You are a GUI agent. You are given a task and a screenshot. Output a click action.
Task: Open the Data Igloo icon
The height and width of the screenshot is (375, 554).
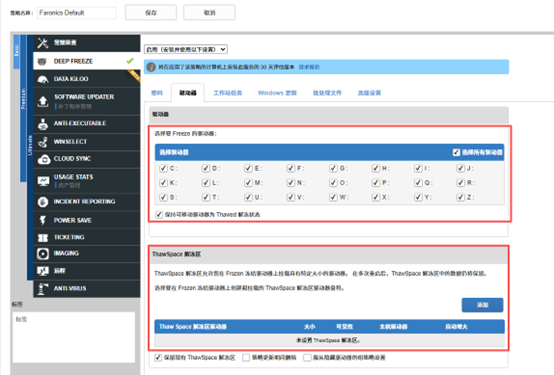(43, 79)
